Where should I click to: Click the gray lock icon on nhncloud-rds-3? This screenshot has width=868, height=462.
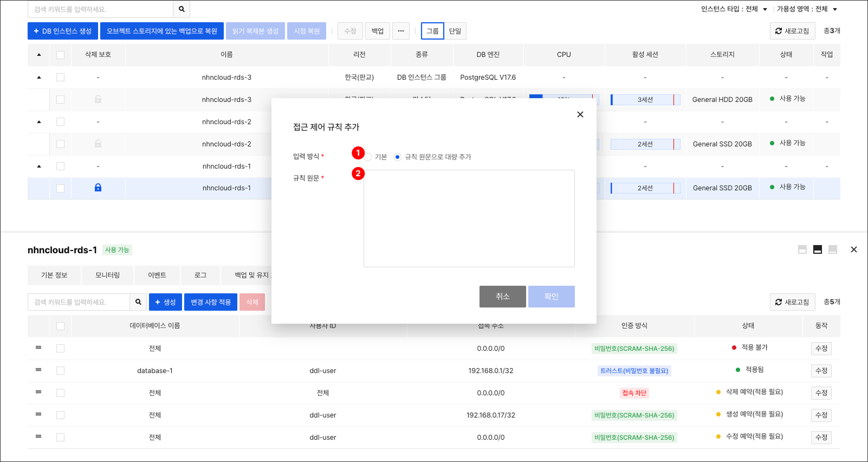[x=98, y=99]
